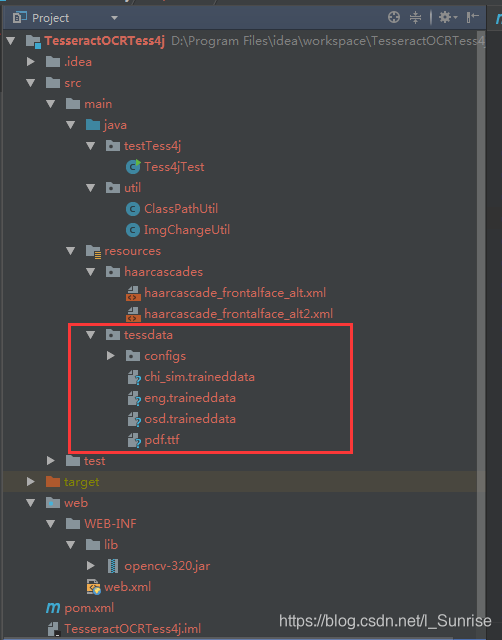Open the project panel settings gear
This screenshot has width=502, height=640.
click(x=448, y=17)
